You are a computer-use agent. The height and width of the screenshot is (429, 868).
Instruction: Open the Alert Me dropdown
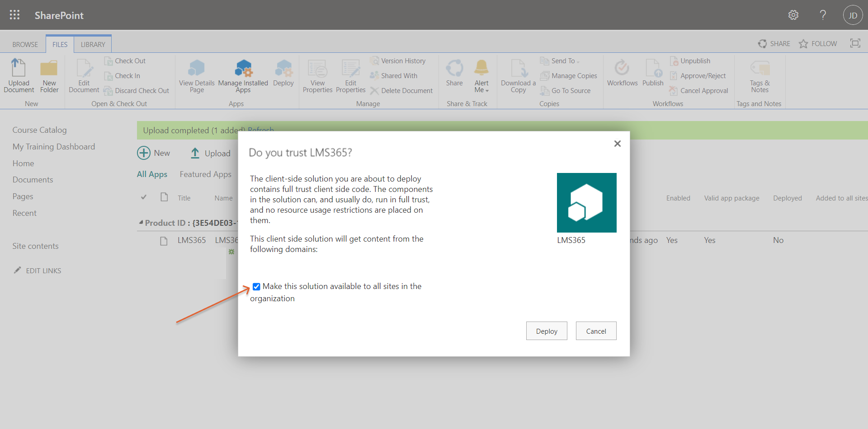(481, 75)
